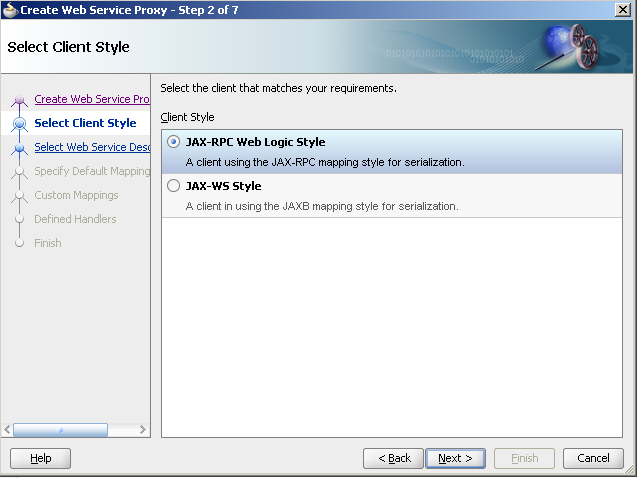Click the current step node icon beside Select Client Style

click(x=20, y=124)
